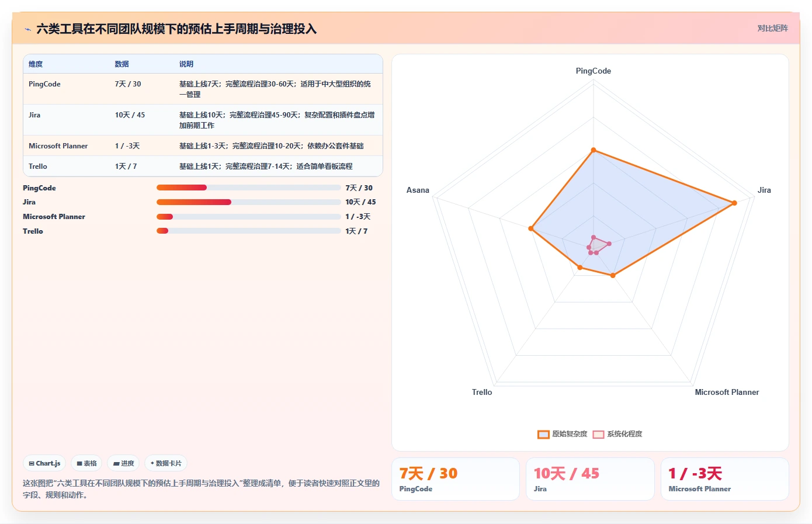812x524 pixels.
Task: Click table cell value 7天 / 30
Action: (128, 84)
